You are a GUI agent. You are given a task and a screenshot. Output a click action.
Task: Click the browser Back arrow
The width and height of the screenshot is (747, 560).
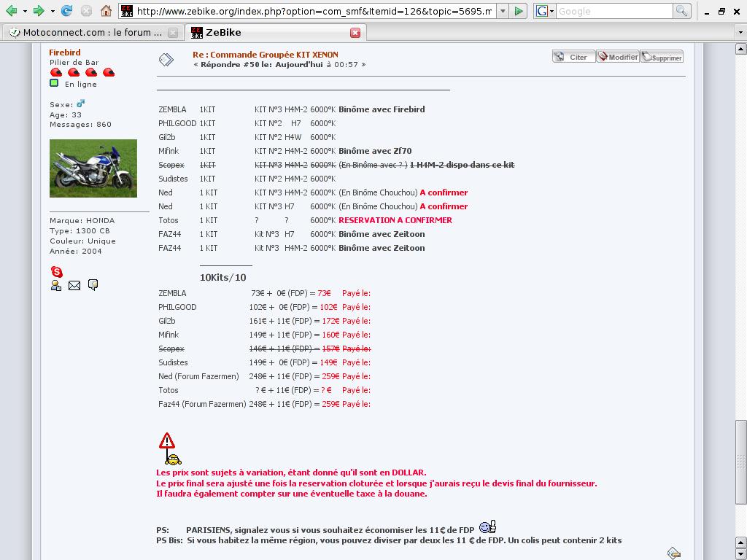(11, 11)
